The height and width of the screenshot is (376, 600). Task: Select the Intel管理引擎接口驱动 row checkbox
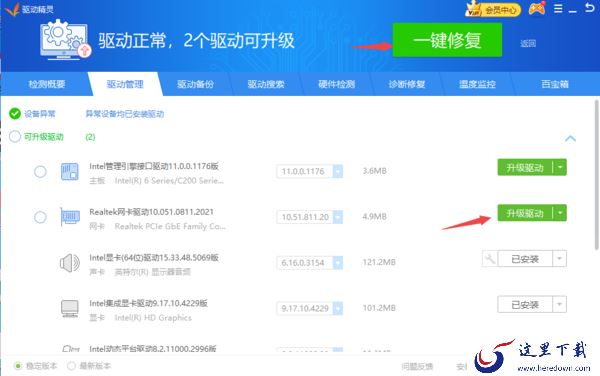click(x=40, y=171)
